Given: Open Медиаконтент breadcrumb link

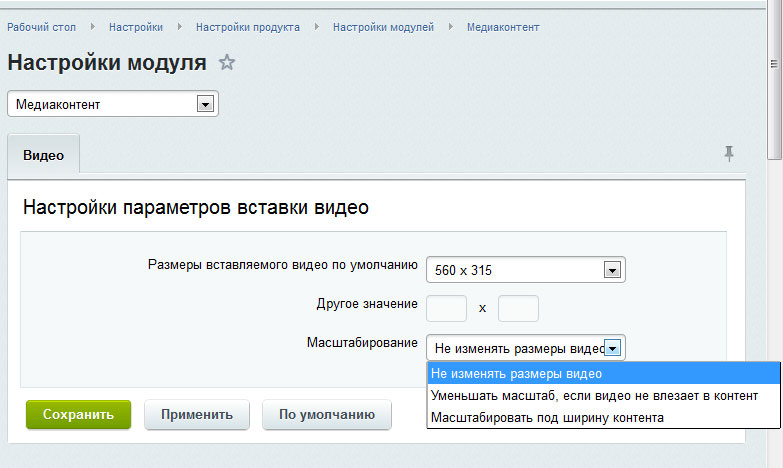Looking at the screenshot, I should tap(503, 27).
